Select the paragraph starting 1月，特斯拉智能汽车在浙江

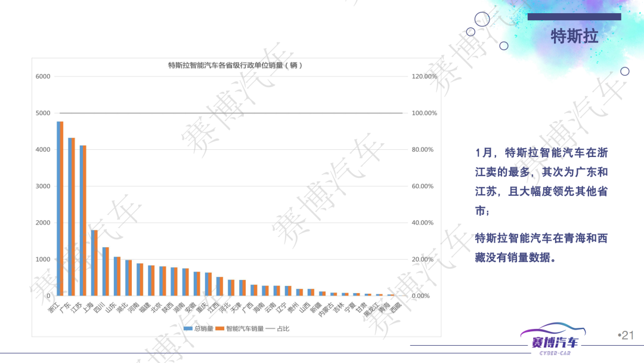coord(541,181)
